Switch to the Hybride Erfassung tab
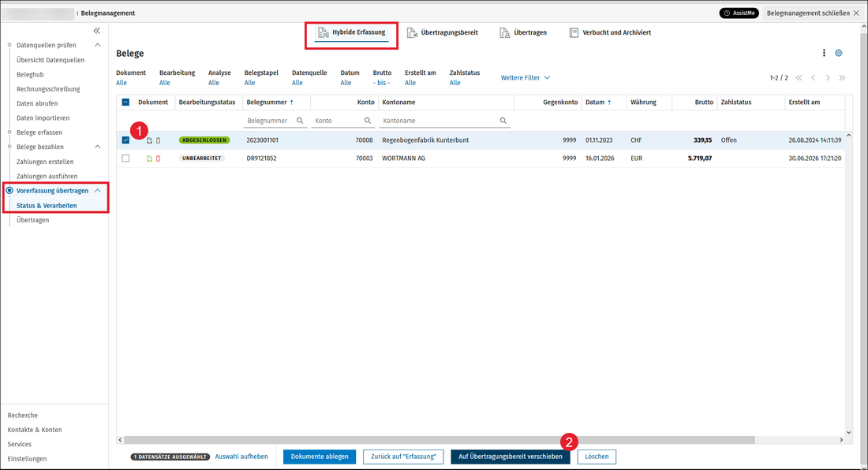This screenshot has width=868, height=470. 351,32
